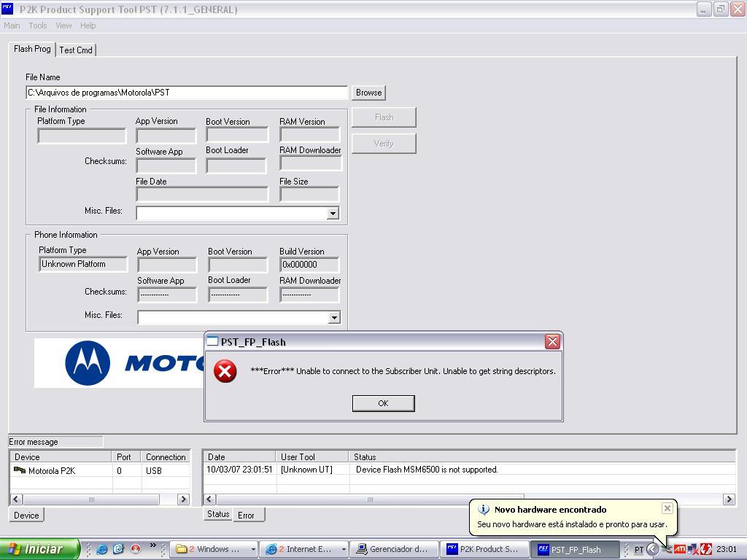Image resolution: width=747 pixels, height=560 pixels.
Task: Expand Phone Information Misc. Files dropdown
Action: [334, 318]
